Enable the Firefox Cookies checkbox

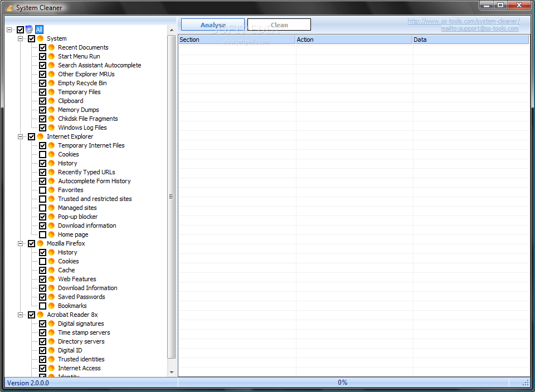tap(43, 262)
